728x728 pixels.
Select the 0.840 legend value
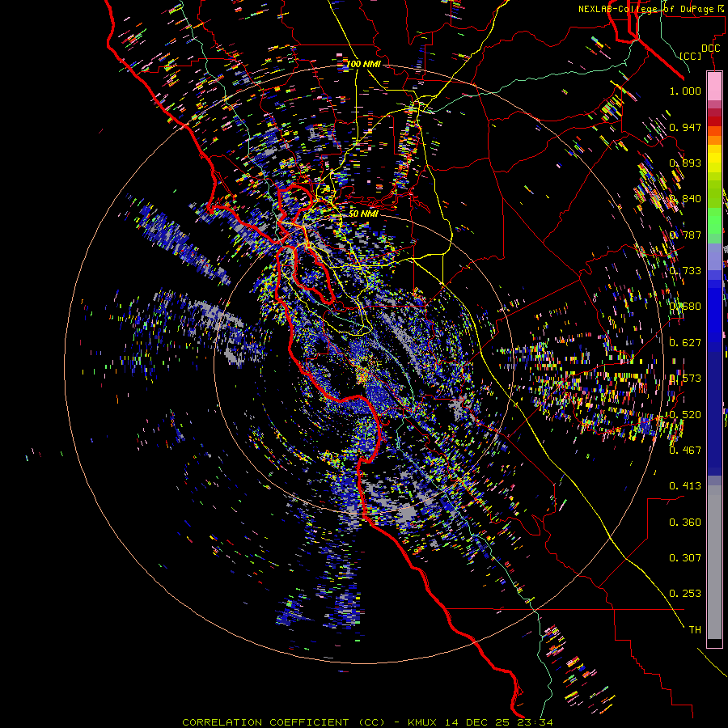pyautogui.click(x=685, y=199)
